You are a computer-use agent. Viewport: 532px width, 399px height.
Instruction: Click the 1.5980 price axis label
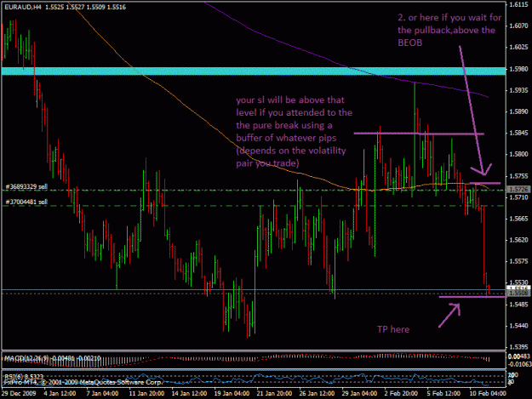click(x=518, y=69)
